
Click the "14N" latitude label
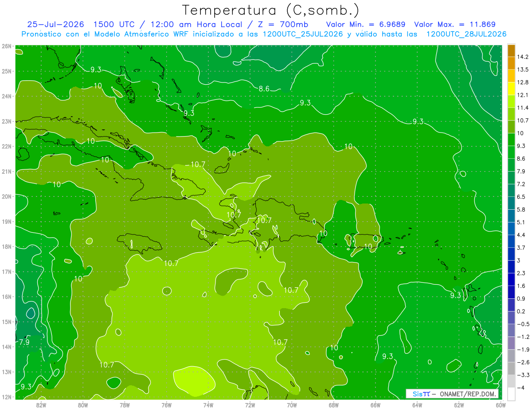tap(6, 347)
